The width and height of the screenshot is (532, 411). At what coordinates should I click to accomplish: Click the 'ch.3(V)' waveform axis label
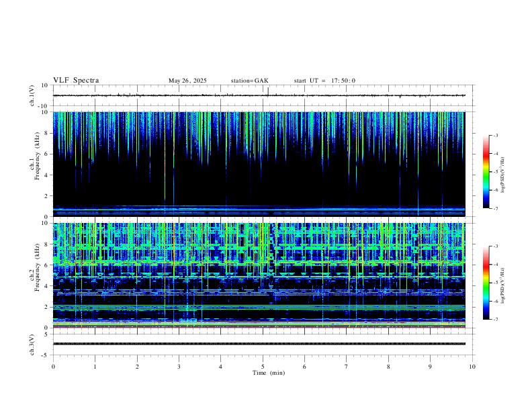tap(32, 345)
